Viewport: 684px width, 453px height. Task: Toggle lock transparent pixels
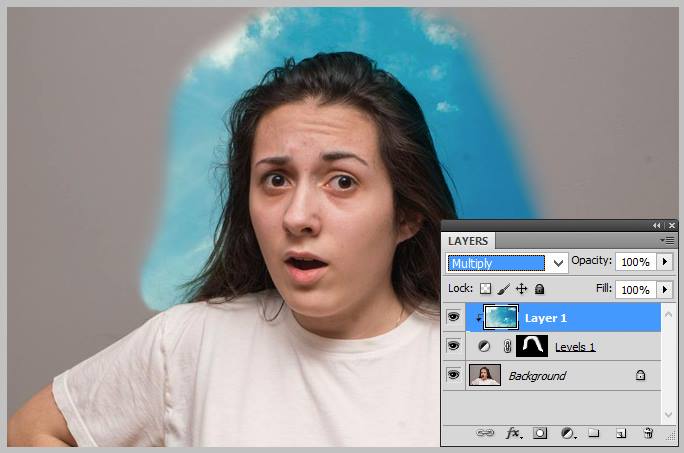486,289
